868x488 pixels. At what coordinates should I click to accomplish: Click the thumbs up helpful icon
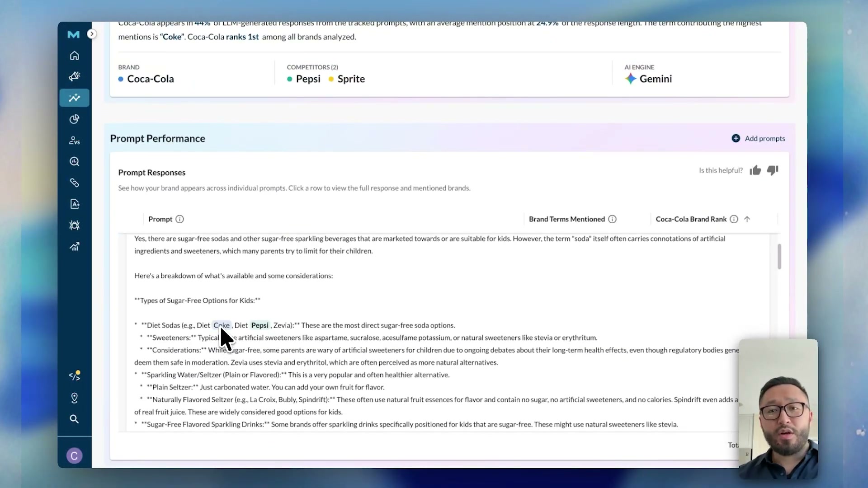[755, 170]
